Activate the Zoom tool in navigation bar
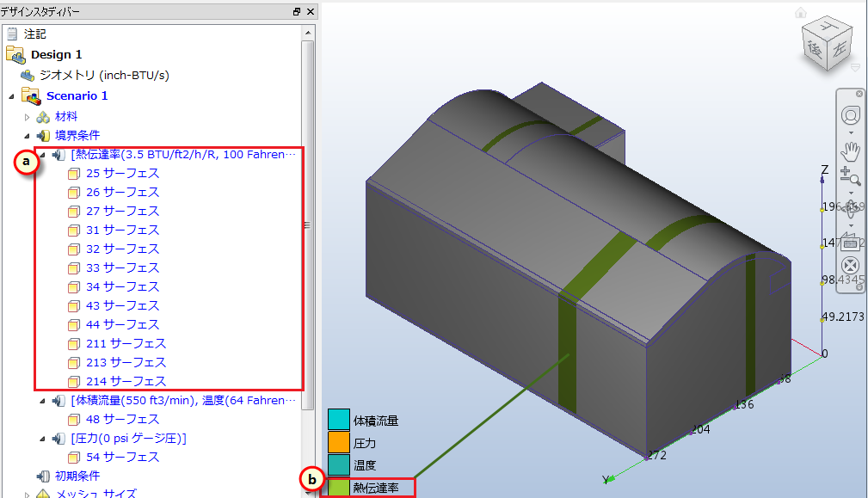This screenshot has width=868, height=498. (x=850, y=176)
